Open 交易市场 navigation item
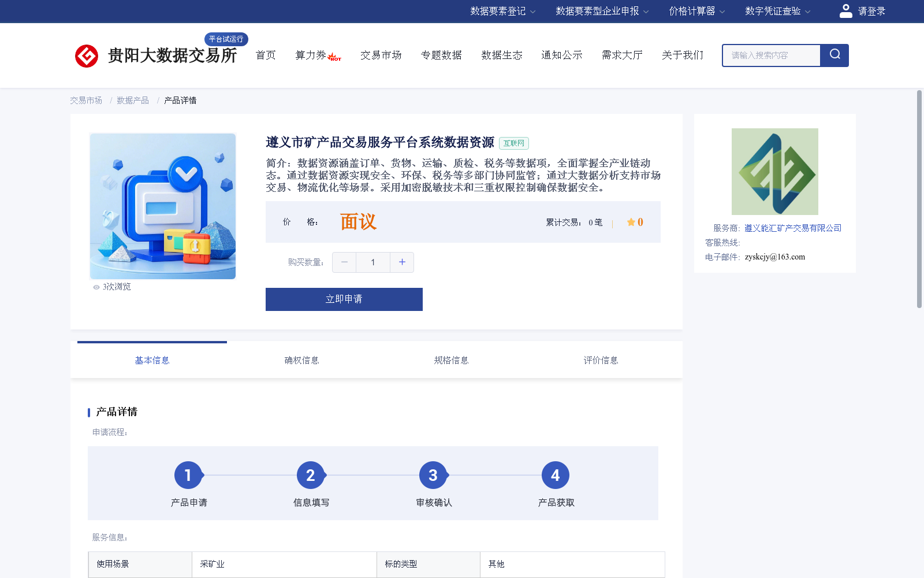 (381, 55)
